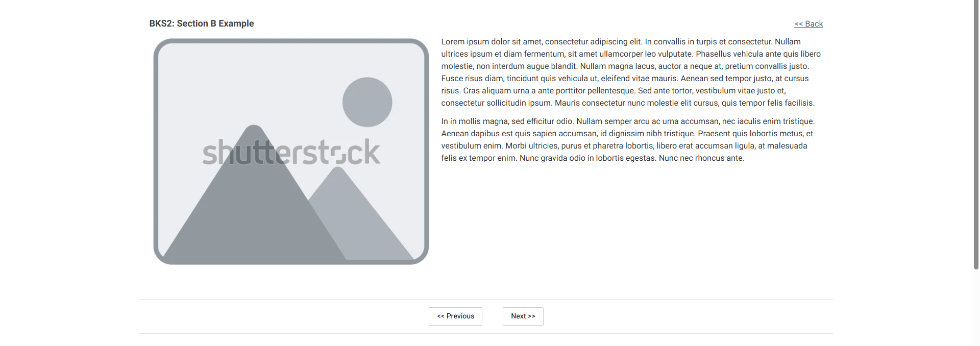The image size is (980, 346).
Task: Click the scrollbar track below the thumb
Action: pyautogui.click(x=976, y=308)
